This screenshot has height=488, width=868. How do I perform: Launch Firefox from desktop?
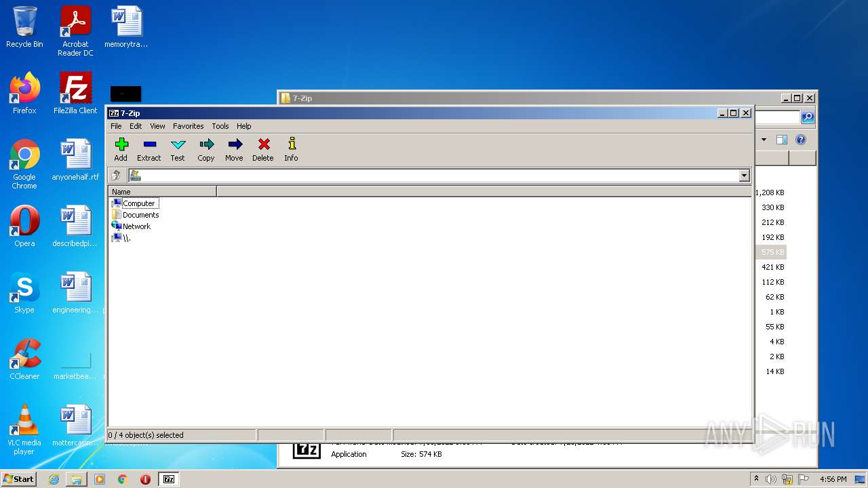click(24, 94)
